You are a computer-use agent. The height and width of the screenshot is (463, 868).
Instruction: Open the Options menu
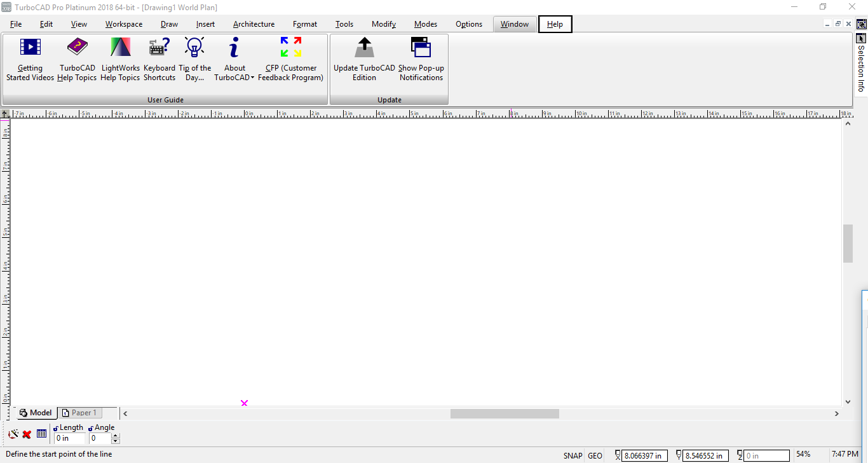point(469,24)
